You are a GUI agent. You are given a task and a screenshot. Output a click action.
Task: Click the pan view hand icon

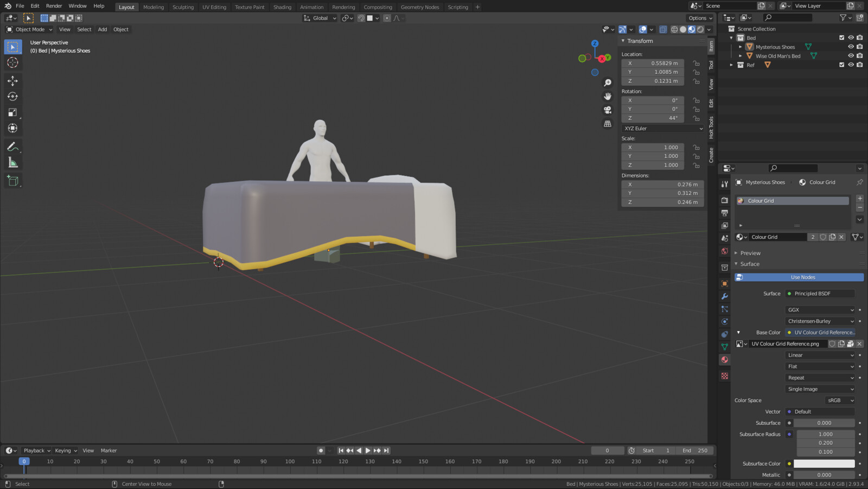point(608,96)
